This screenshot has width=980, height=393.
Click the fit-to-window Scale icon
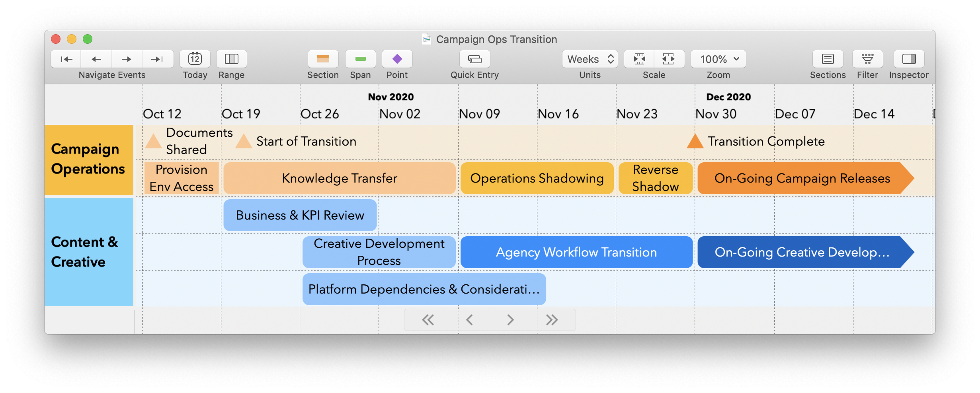pyautogui.click(x=639, y=59)
